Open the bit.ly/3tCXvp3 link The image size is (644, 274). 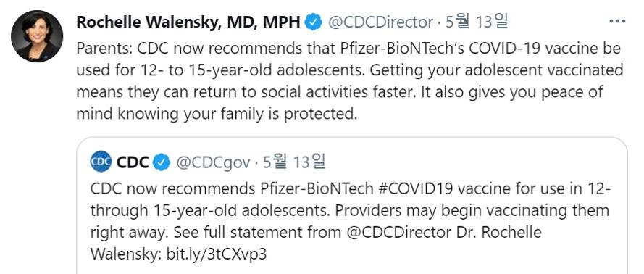[217, 254]
